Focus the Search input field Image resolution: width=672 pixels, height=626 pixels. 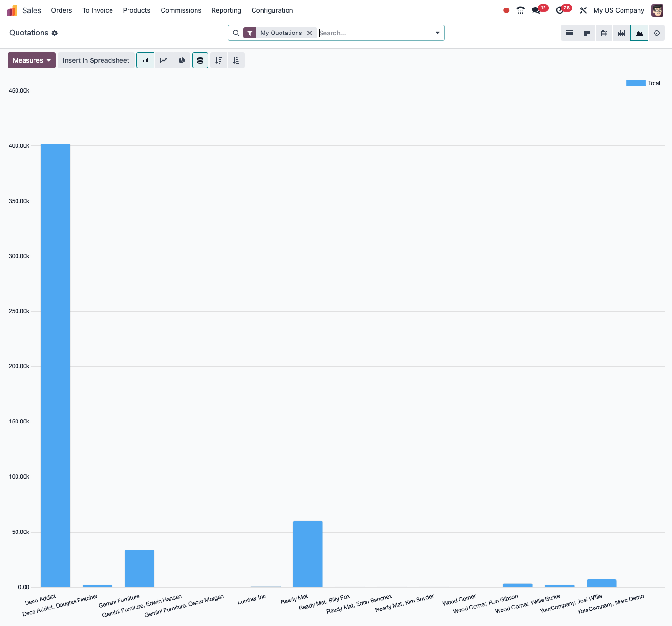374,33
